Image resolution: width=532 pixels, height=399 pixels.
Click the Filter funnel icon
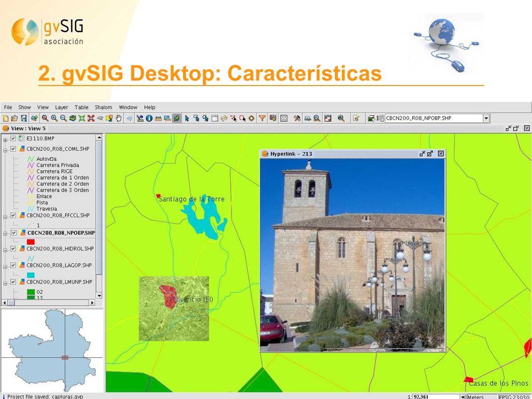(x=262, y=118)
